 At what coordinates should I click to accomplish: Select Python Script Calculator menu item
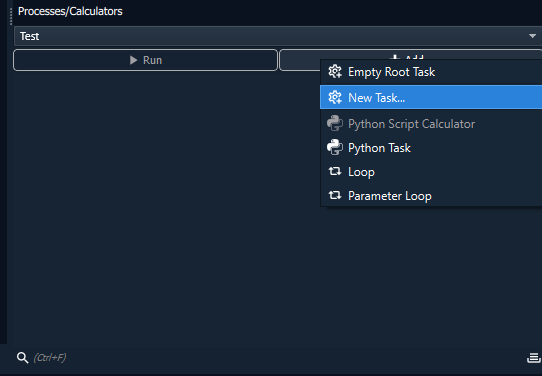(x=431, y=124)
